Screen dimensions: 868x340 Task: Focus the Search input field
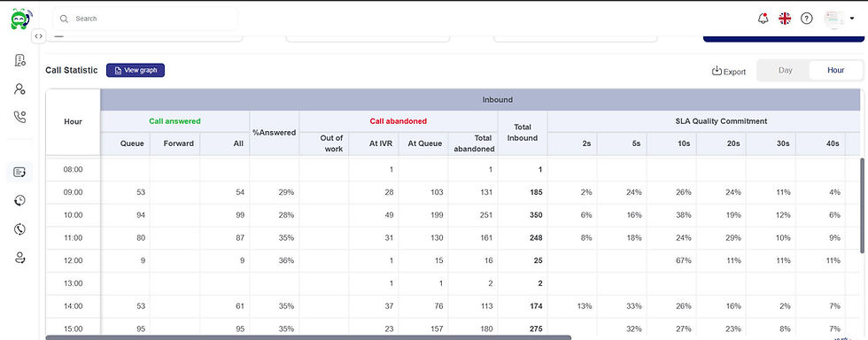(x=145, y=19)
